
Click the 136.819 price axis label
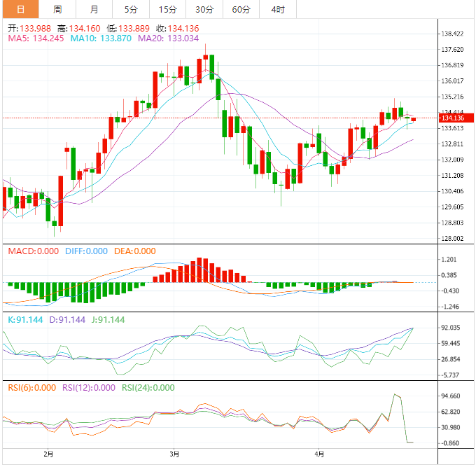pos(452,65)
